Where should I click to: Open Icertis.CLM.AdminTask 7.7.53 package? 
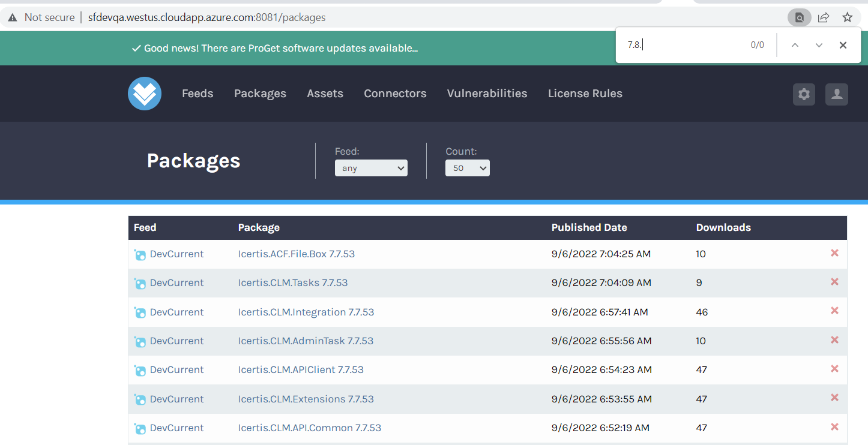306,341
